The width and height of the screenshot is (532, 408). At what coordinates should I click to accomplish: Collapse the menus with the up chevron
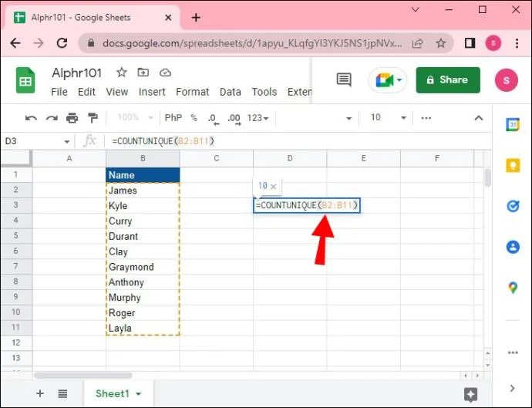pyautogui.click(x=478, y=118)
